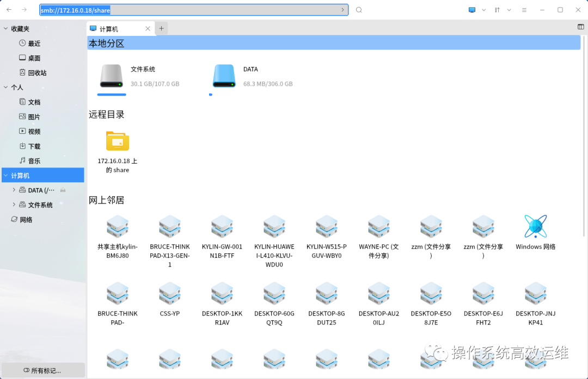The width and height of the screenshot is (588, 379).
Task: Click 68.3 MB/306.0 GB capacity text
Action: pos(268,84)
